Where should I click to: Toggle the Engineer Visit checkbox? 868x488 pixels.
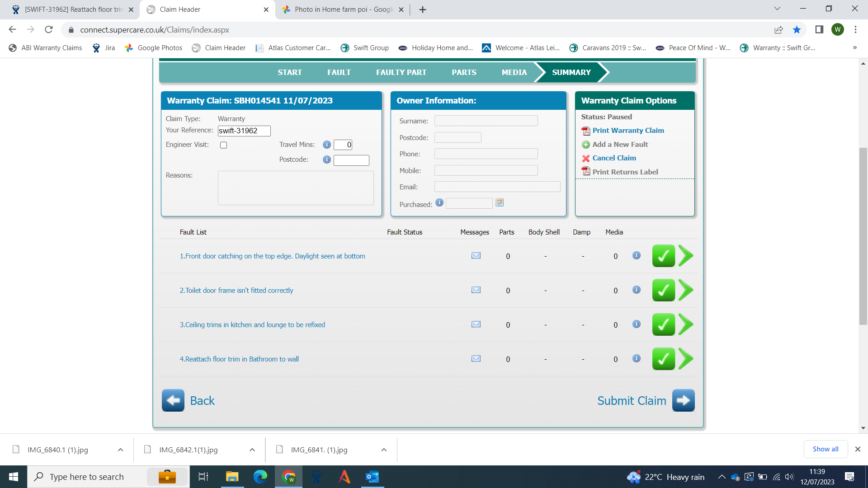pos(223,145)
